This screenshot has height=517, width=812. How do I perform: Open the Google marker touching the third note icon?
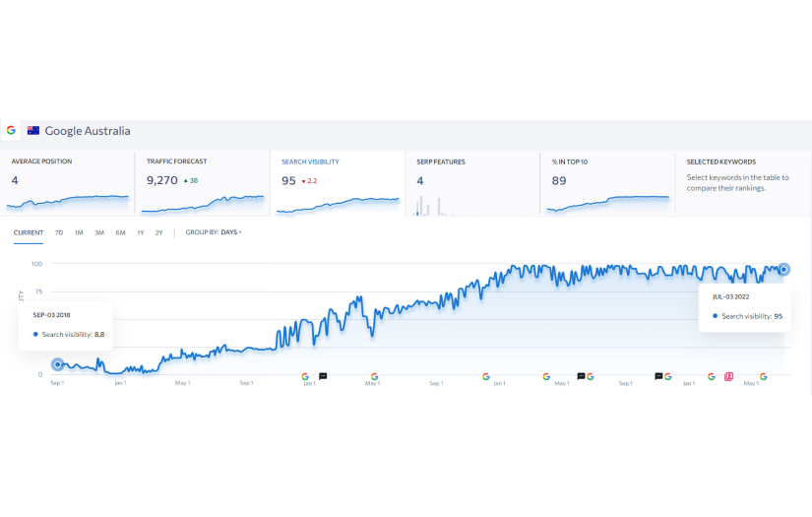point(668,376)
